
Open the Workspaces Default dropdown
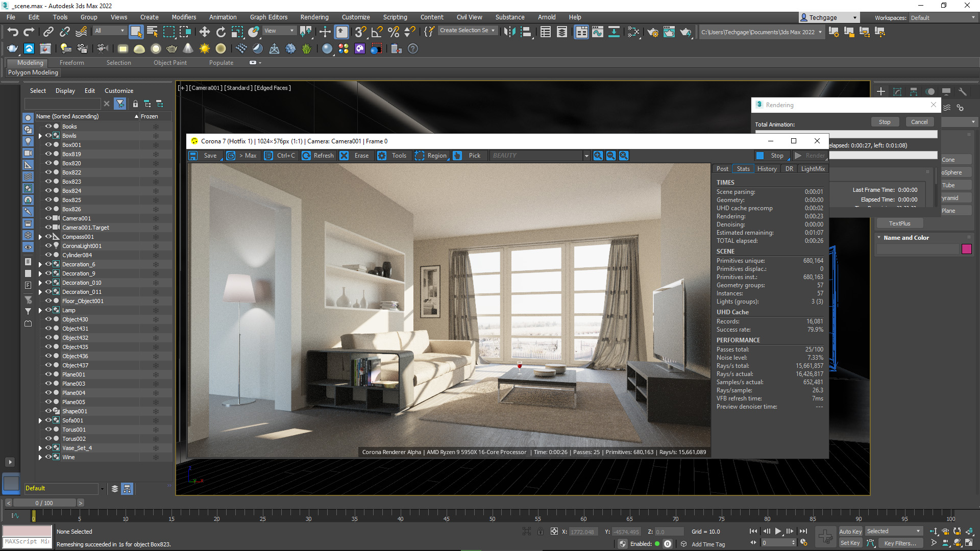pyautogui.click(x=943, y=17)
